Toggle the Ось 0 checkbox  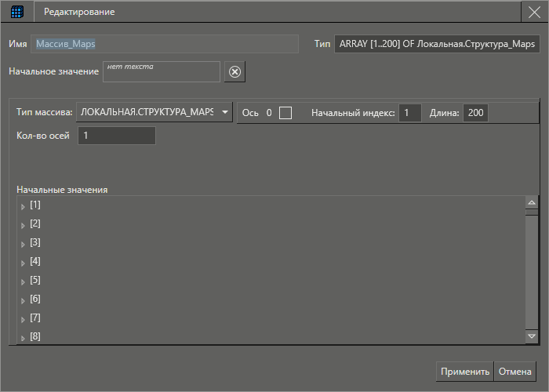(285, 113)
